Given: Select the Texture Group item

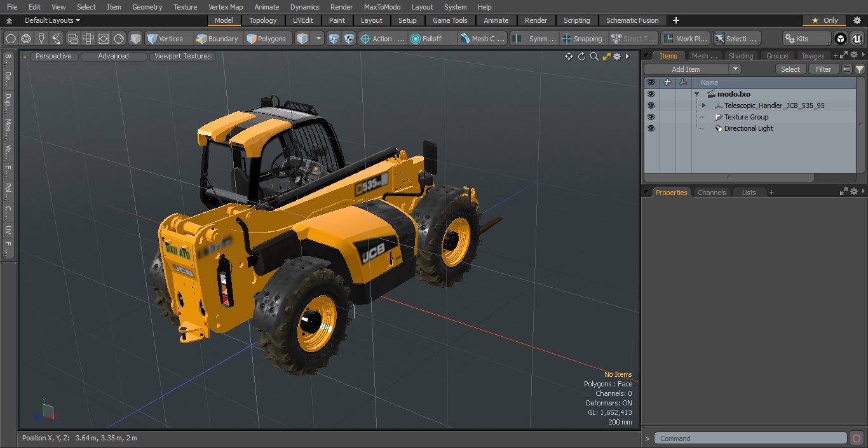Looking at the screenshot, I should [746, 117].
